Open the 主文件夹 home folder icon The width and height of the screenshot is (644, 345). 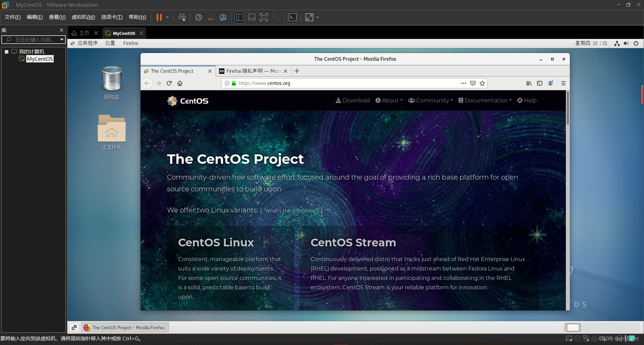click(112, 132)
